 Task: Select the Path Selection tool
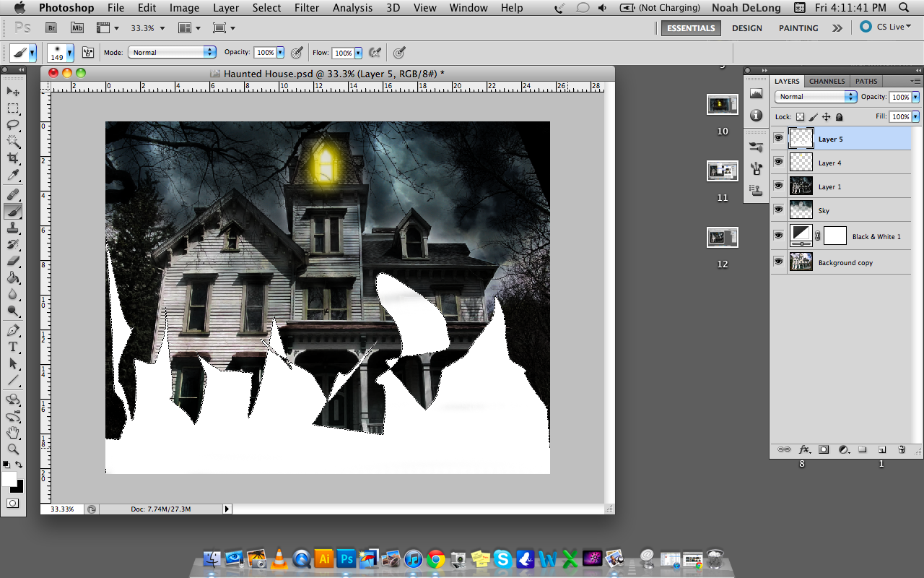[13, 363]
